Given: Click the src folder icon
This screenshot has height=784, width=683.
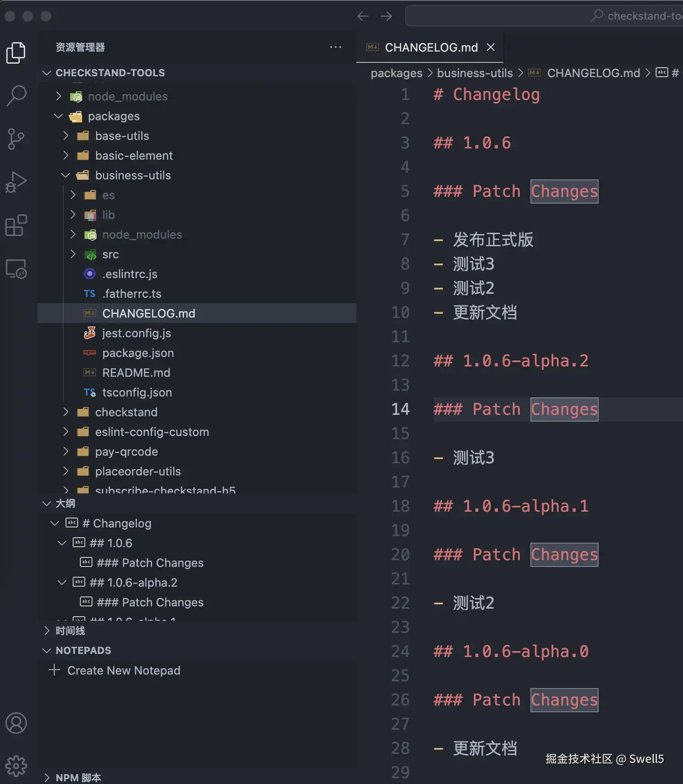Looking at the screenshot, I should click(x=91, y=255).
